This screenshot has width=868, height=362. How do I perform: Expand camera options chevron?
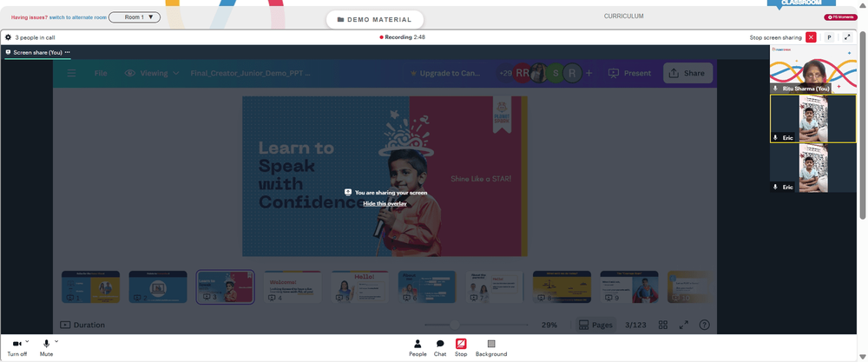click(x=27, y=341)
